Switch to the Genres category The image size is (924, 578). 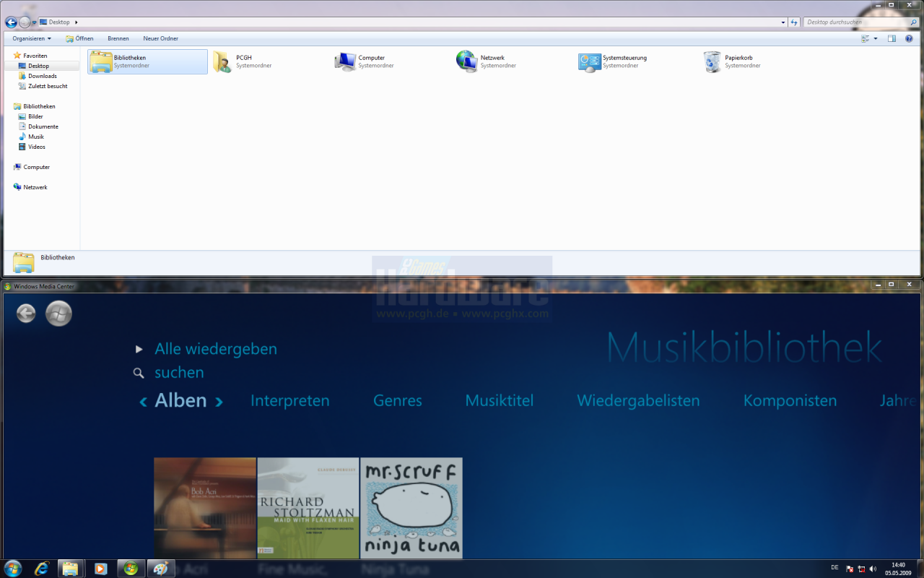point(398,401)
